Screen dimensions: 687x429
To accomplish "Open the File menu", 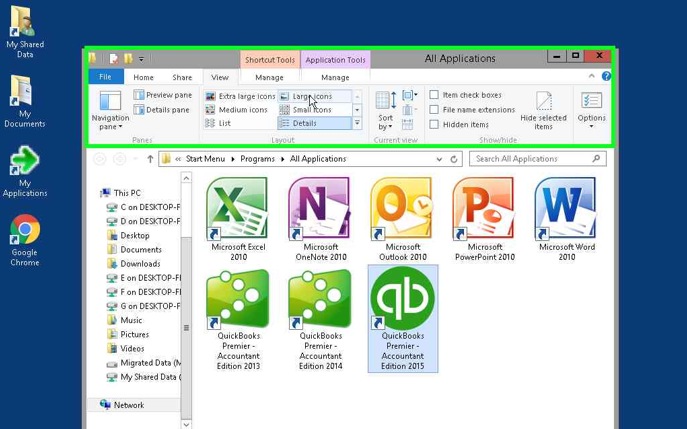I will (x=105, y=77).
